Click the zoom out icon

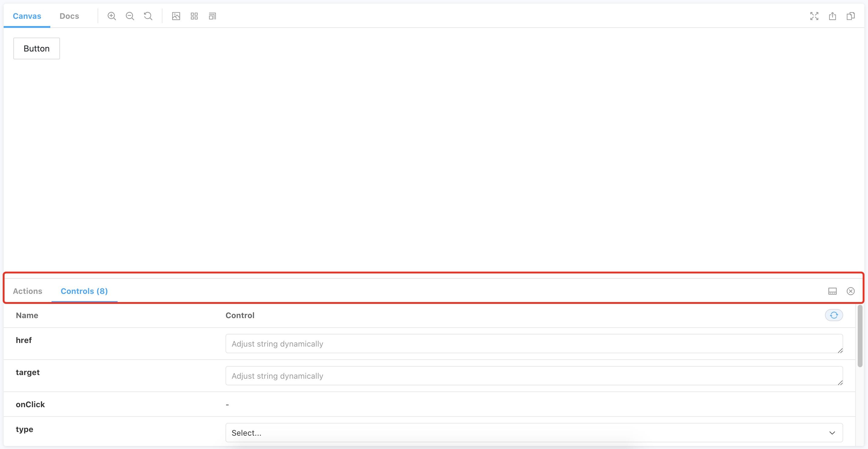click(x=130, y=16)
